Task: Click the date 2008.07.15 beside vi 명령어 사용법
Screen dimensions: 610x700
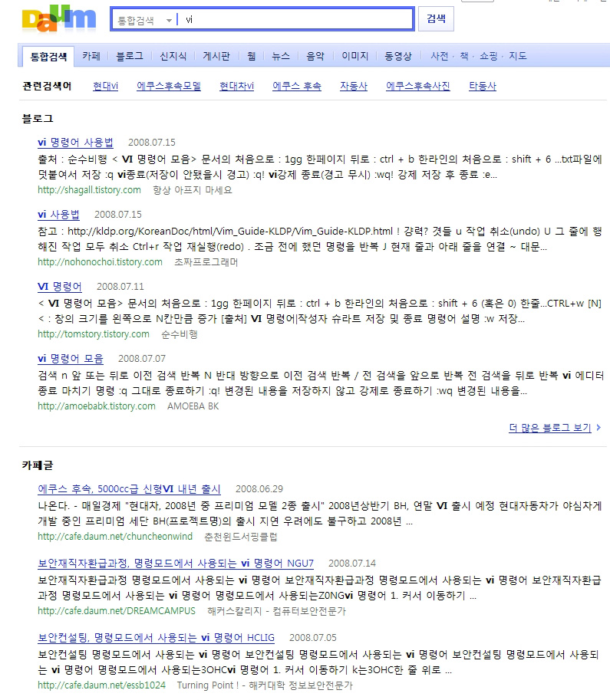Action: pyautogui.click(x=152, y=143)
